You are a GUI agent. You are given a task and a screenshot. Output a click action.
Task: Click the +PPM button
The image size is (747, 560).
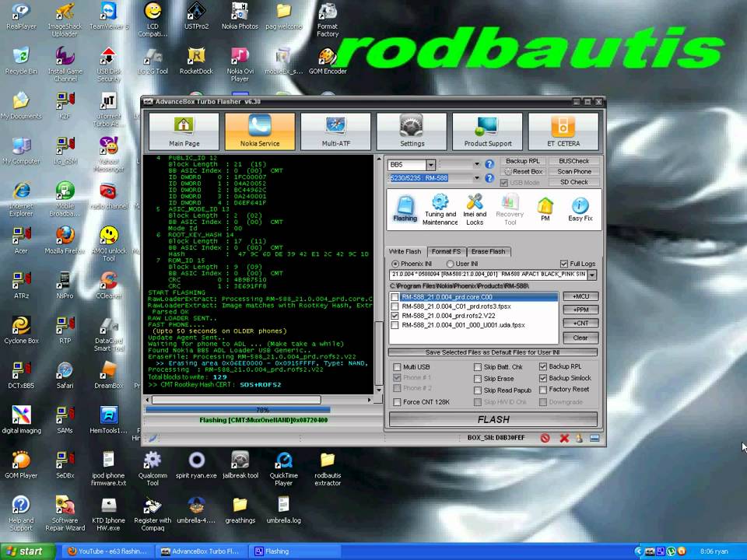pyautogui.click(x=580, y=310)
